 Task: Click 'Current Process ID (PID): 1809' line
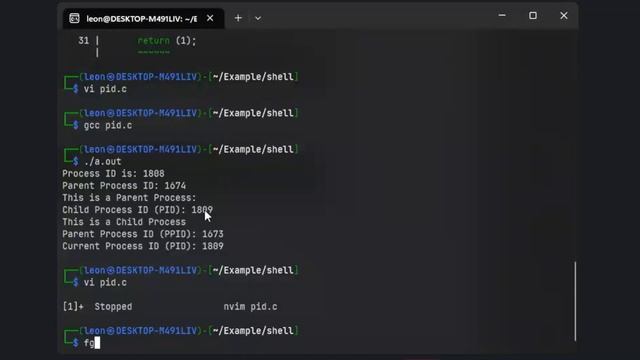point(142,246)
